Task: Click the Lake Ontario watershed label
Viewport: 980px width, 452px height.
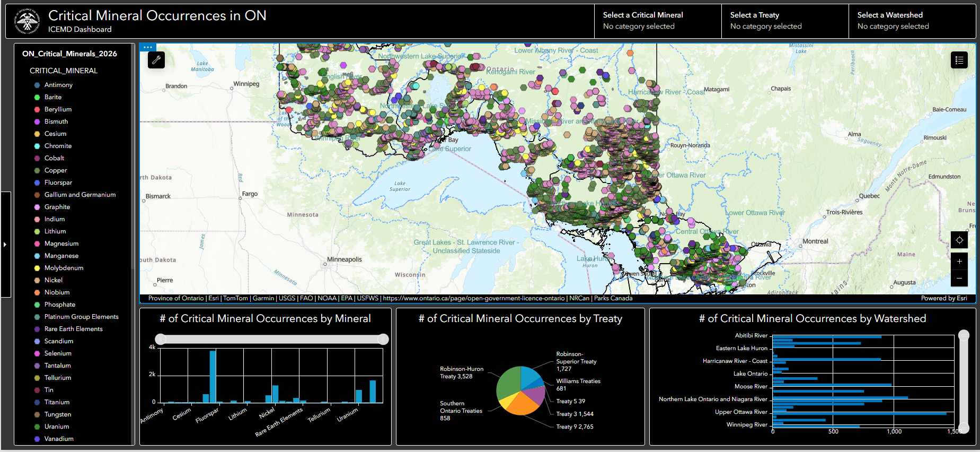Action: click(x=751, y=373)
